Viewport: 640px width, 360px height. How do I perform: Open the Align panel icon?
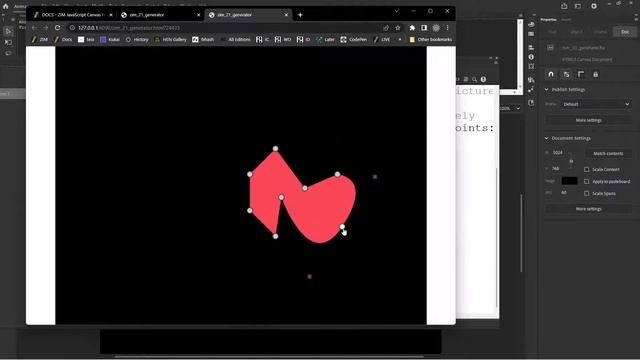531,47
